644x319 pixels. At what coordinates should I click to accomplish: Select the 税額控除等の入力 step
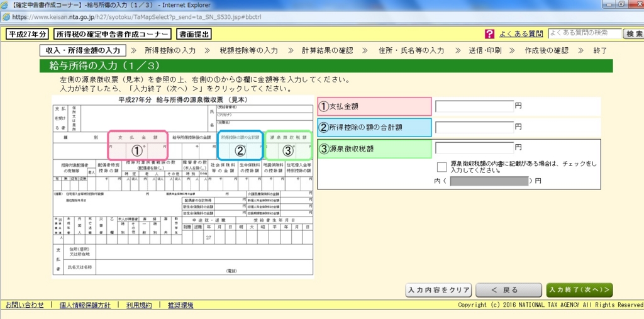point(249,50)
